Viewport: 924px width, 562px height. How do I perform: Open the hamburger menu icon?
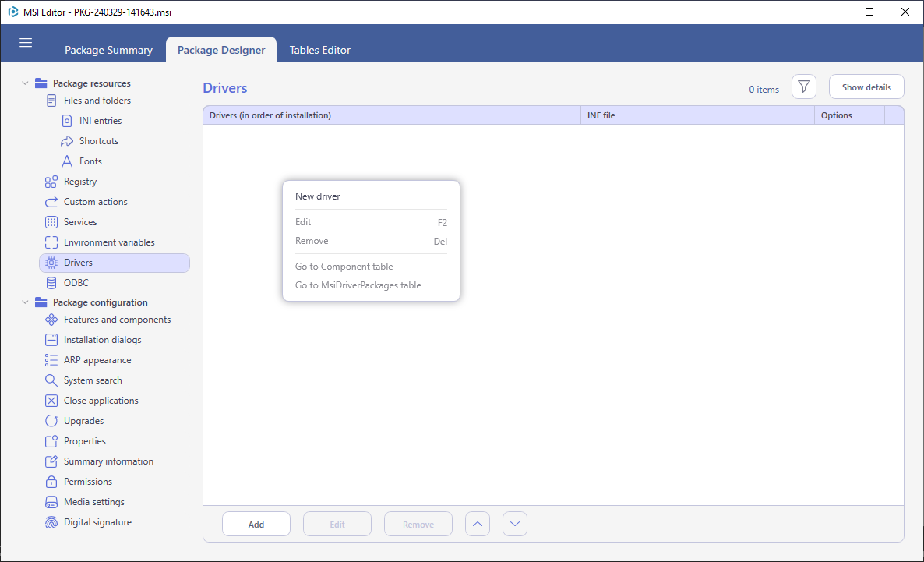(26, 42)
